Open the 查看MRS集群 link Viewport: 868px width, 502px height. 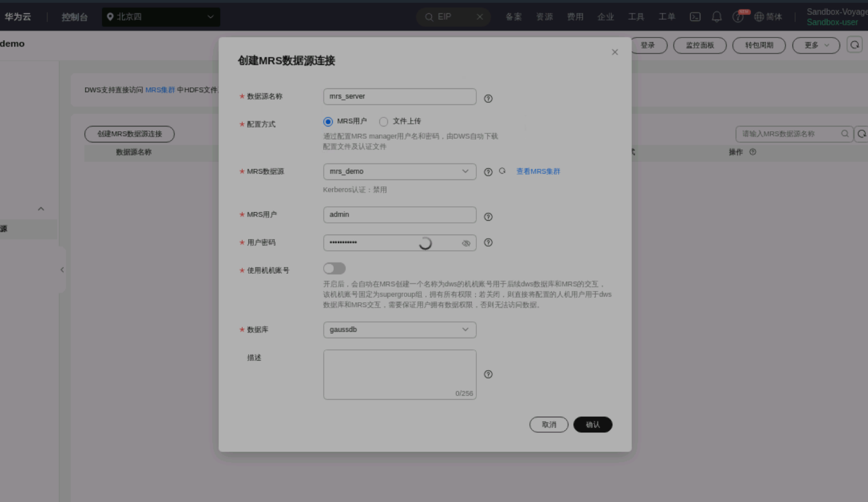[x=538, y=171]
